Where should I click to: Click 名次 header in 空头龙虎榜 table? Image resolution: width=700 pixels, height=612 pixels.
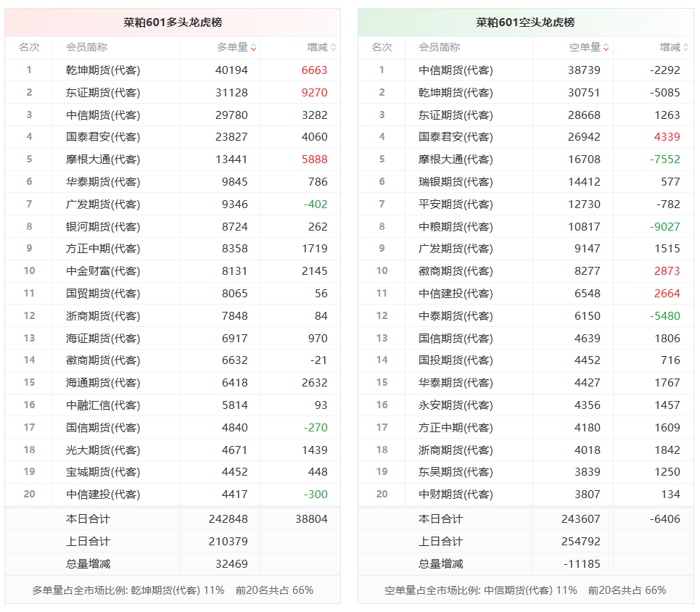tap(382, 47)
